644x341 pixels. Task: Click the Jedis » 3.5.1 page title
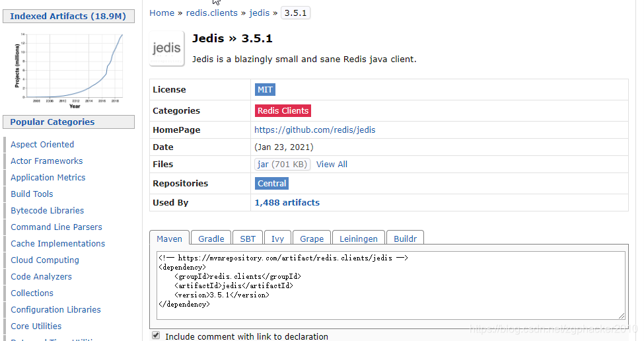(233, 38)
